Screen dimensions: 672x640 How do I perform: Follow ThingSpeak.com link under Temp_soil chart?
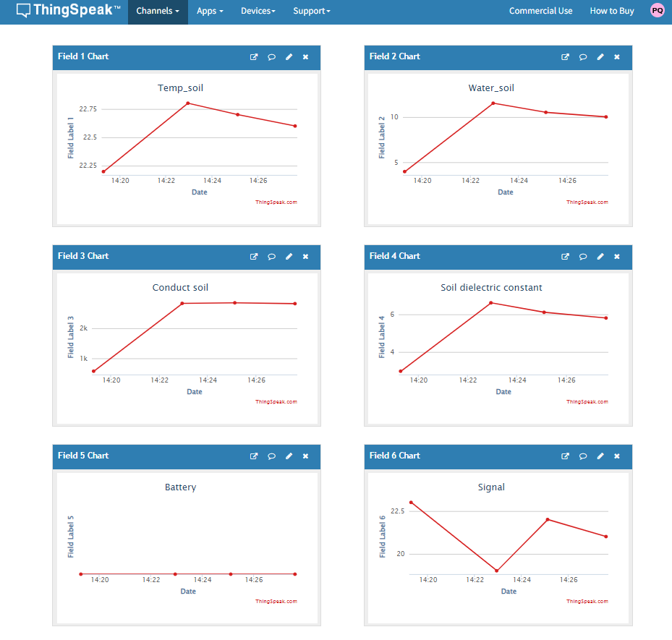[x=276, y=202]
